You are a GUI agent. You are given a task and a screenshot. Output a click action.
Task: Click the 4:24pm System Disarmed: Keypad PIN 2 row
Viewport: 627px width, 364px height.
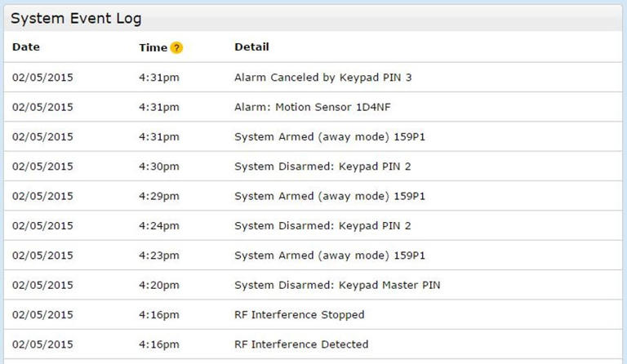[x=322, y=226]
